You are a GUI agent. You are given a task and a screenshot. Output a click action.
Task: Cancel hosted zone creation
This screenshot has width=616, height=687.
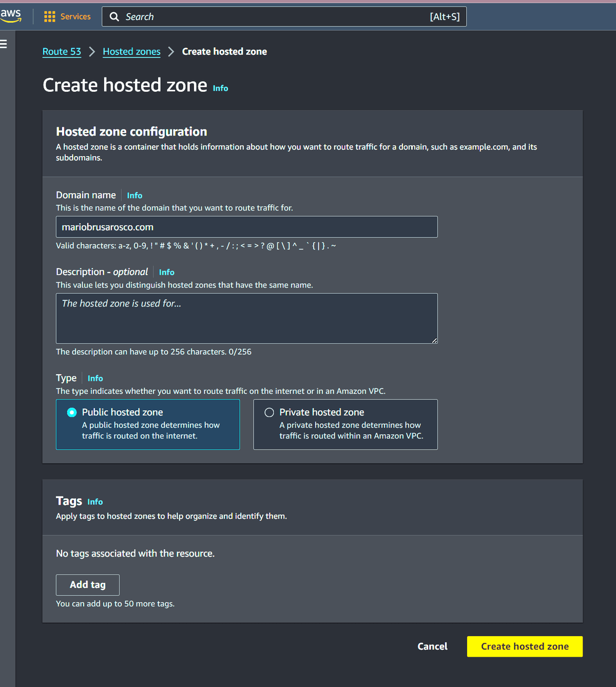pyautogui.click(x=432, y=646)
